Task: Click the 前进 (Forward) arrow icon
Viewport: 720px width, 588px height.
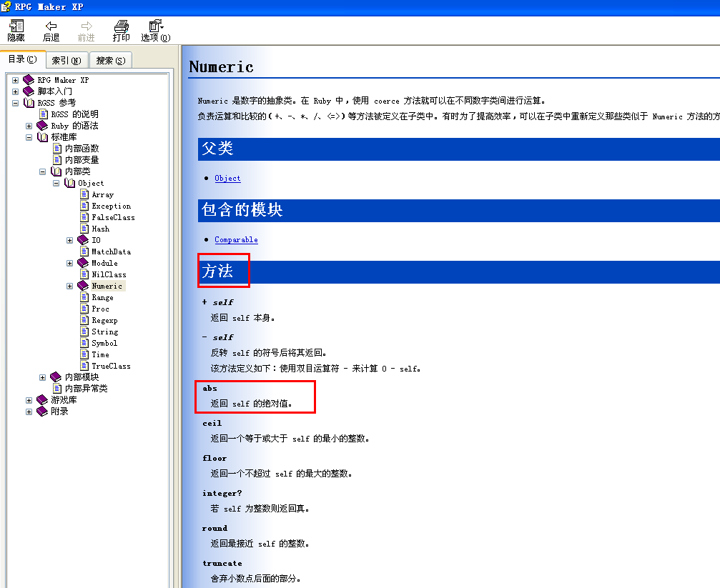Action: pyautogui.click(x=87, y=26)
